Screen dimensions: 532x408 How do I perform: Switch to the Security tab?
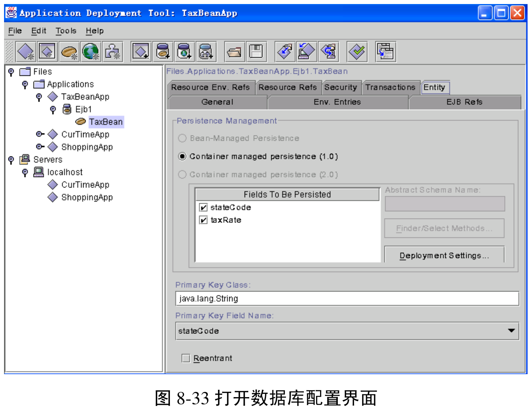pyautogui.click(x=341, y=87)
